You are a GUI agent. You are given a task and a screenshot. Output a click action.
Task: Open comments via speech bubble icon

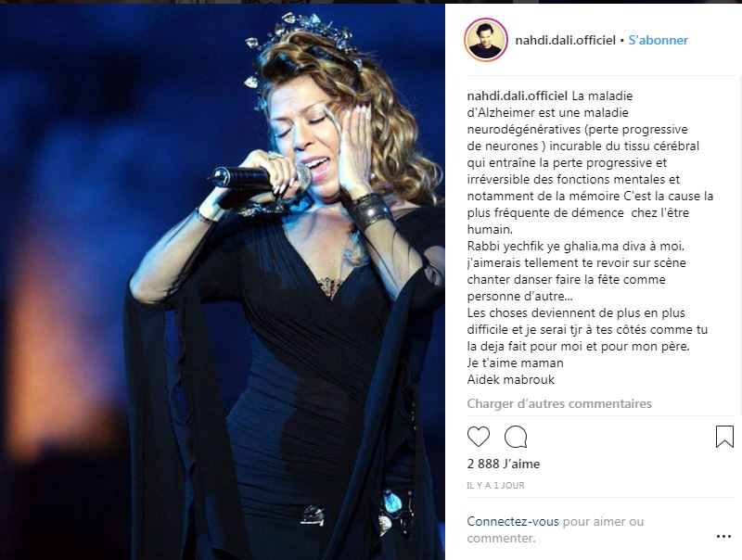pyautogui.click(x=516, y=437)
